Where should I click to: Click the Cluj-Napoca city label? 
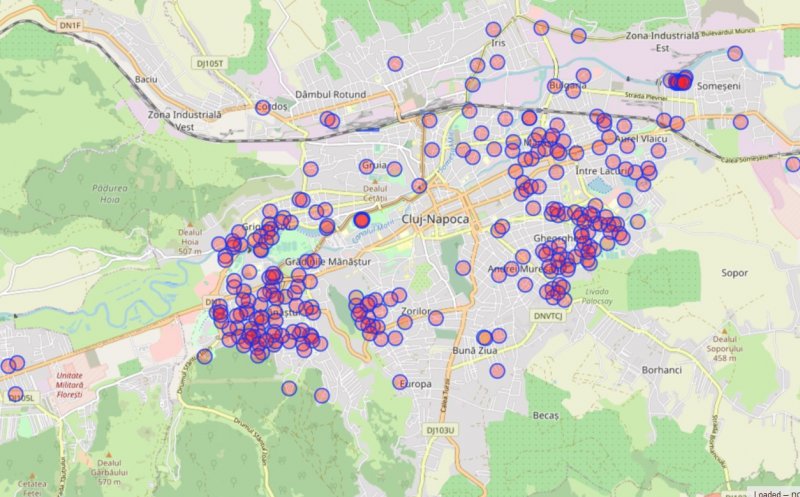(x=435, y=219)
